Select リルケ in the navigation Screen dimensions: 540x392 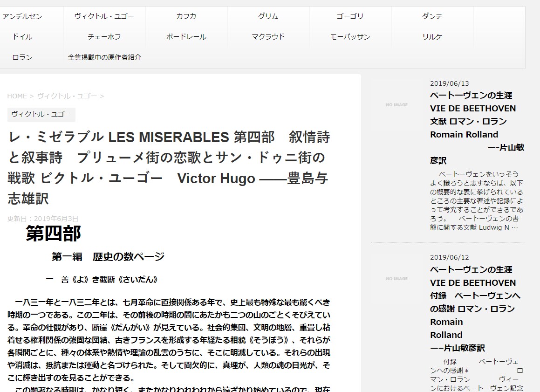click(432, 36)
